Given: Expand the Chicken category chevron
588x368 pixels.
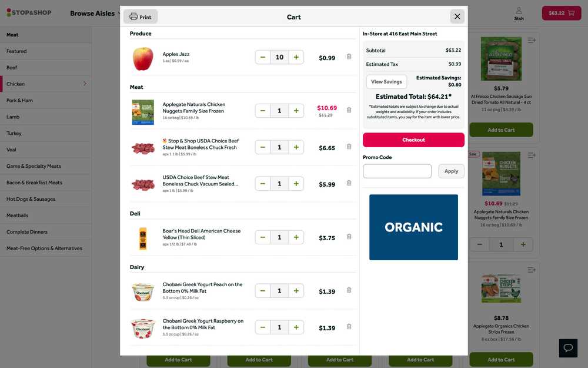Looking at the screenshot, I should click(85, 84).
